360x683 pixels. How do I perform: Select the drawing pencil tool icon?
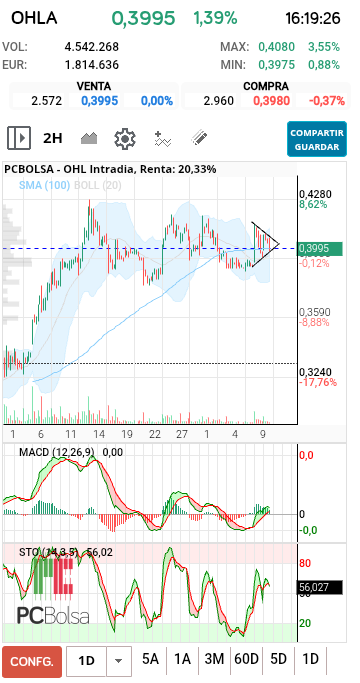click(199, 138)
